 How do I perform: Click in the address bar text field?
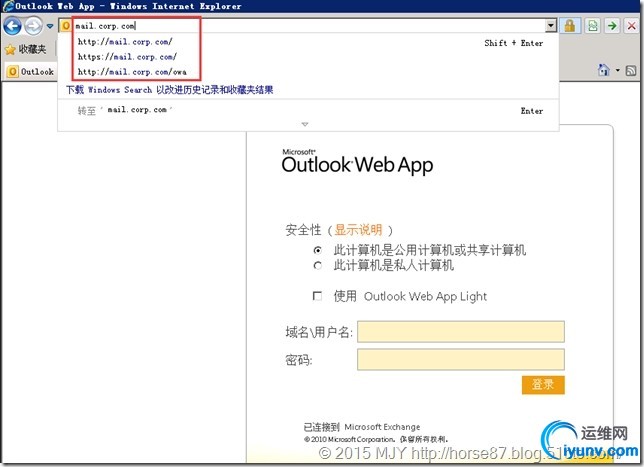[309, 26]
